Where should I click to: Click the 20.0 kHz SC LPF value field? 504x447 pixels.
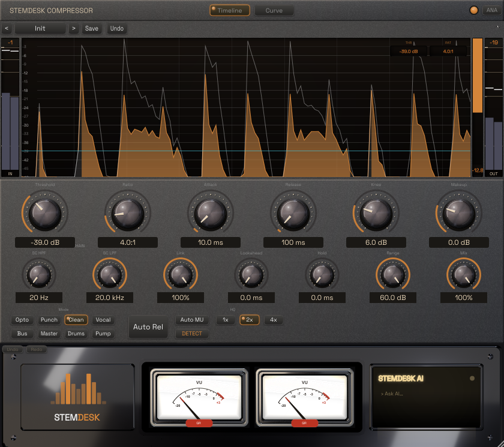(110, 298)
